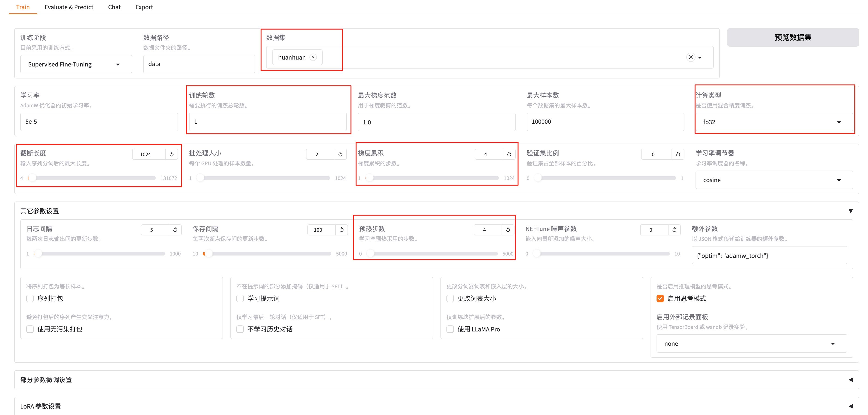Click the 截断长度 number box showing 1024
Screen dimensions: 868x415
click(x=149, y=154)
